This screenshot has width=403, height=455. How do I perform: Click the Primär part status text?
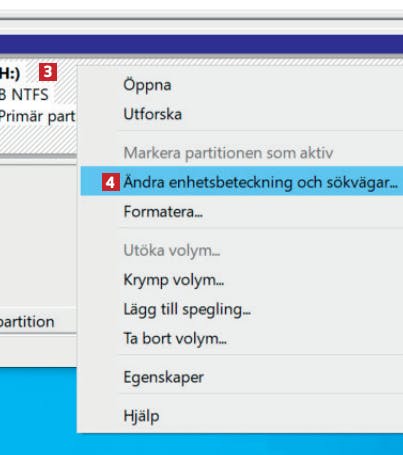tap(37, 117)
